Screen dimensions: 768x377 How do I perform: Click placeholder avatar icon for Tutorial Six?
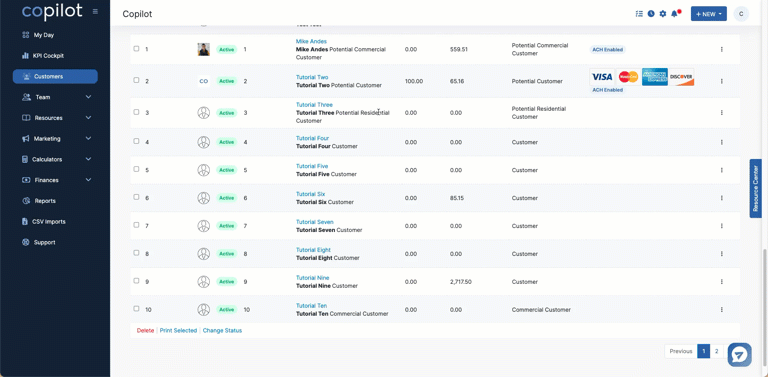(x=204, y=198)
